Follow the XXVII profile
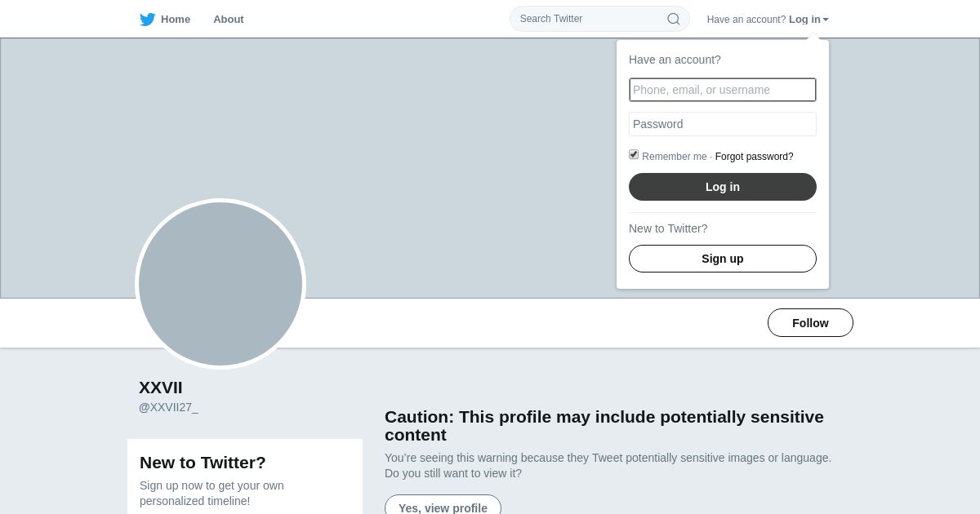Viewport: 980px width, 514px height. (810, 323)
